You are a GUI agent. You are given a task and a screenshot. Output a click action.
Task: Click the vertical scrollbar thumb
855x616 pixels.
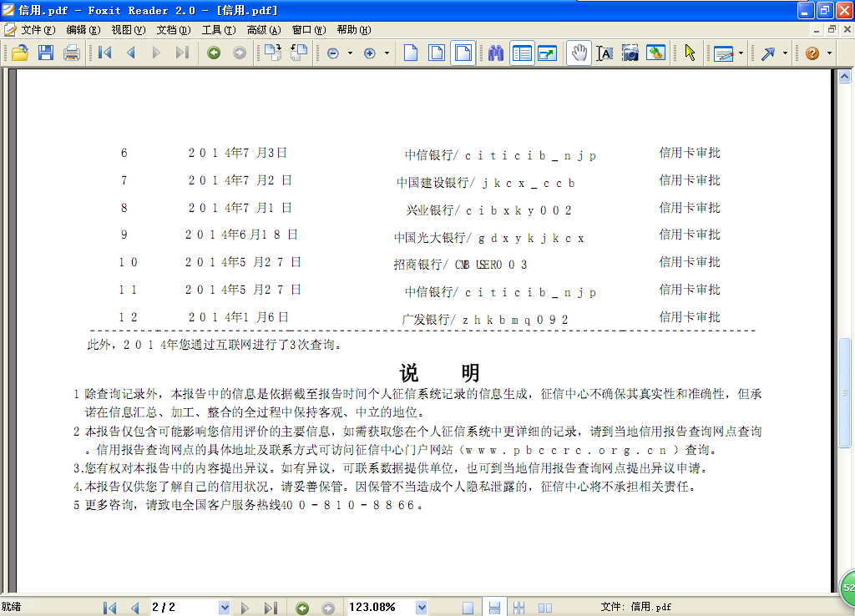(x=845, y=392)
